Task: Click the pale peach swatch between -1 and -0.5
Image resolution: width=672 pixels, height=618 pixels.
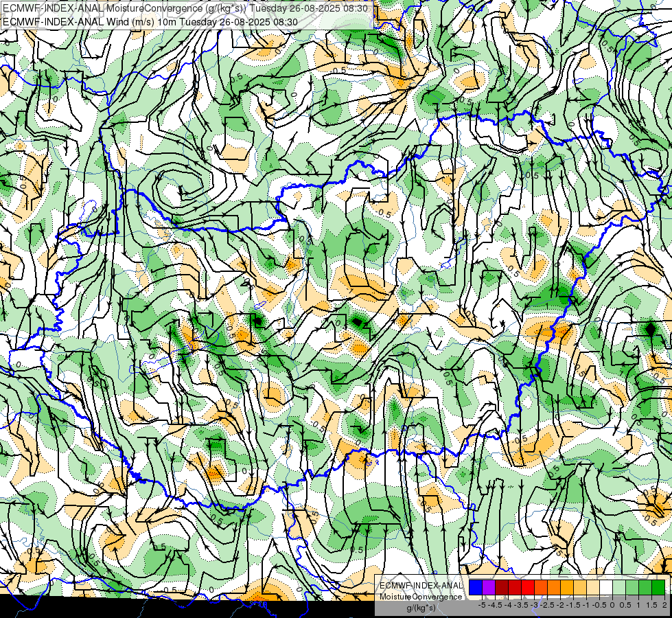Action: [593, 587]
